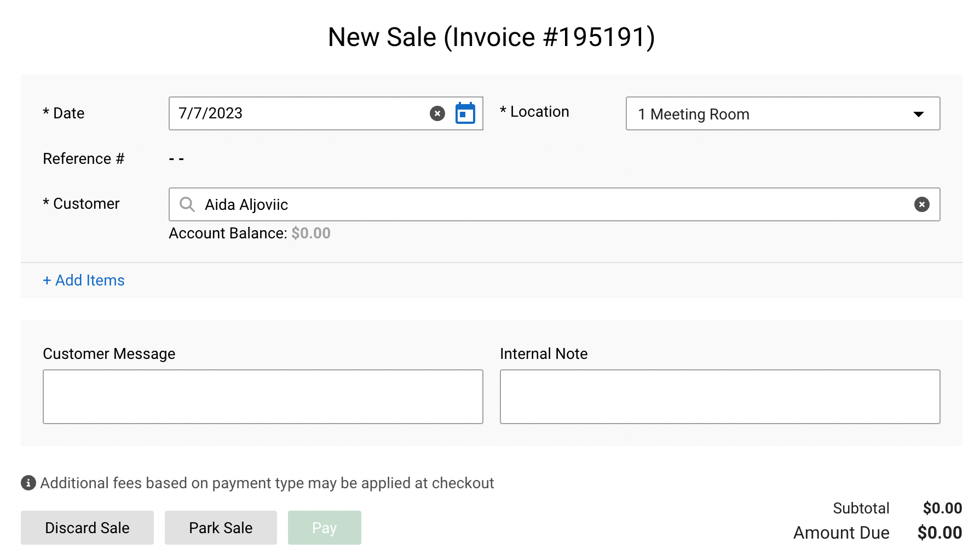Click the Discard Sale button
The image size is (980, 560).
[87, 528]
